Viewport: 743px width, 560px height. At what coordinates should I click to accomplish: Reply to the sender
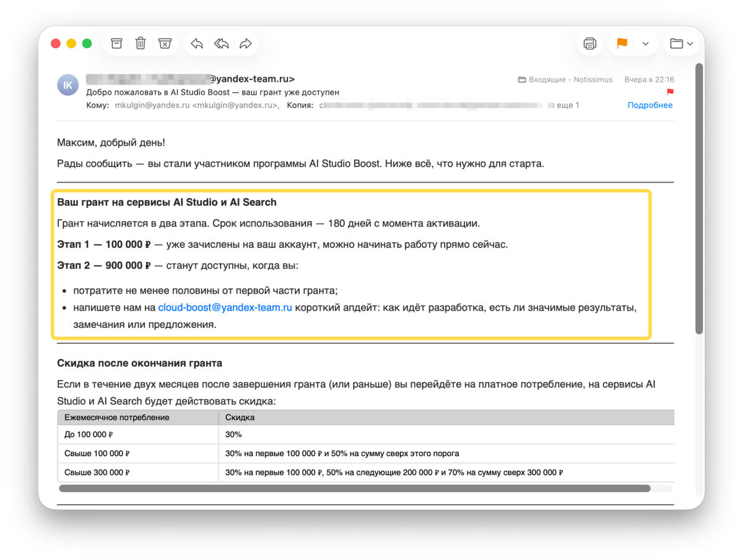[x=197, y=43]
